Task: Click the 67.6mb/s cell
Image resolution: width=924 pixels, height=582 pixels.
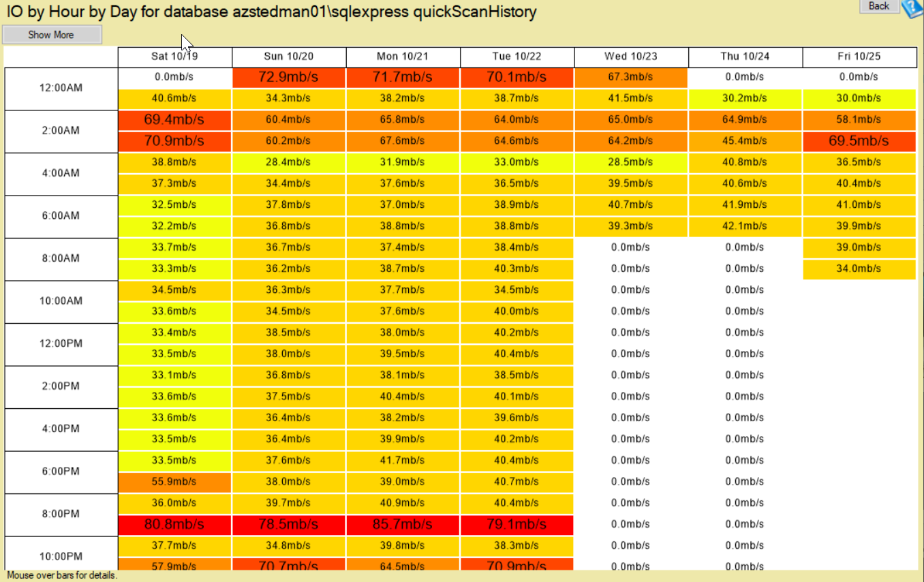Action: point(403,141)
